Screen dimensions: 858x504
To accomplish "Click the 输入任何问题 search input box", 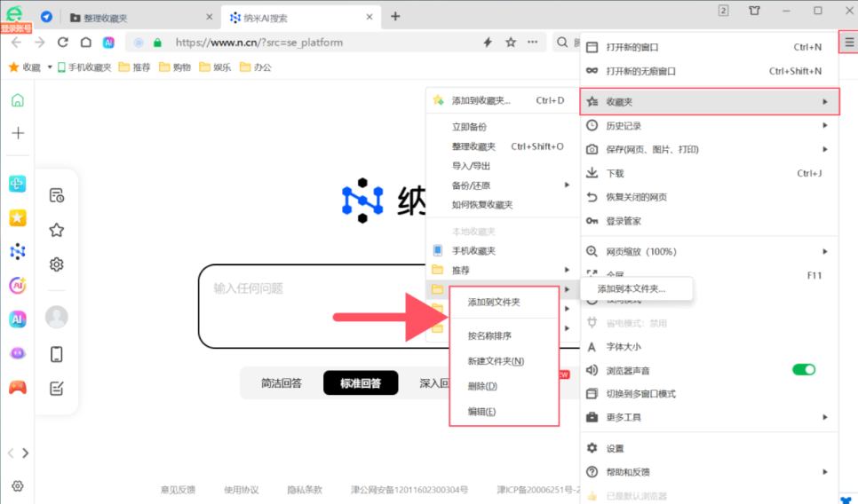I will (320, 306).
